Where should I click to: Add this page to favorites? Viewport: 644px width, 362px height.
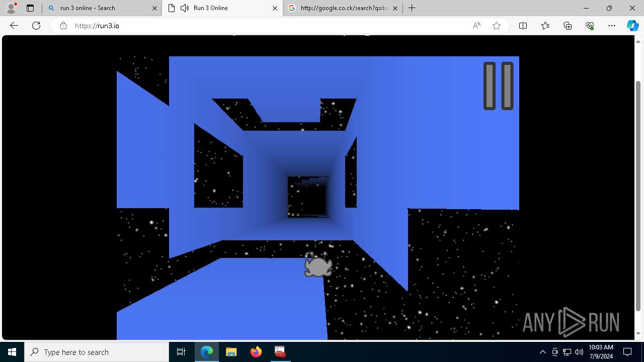497,26
